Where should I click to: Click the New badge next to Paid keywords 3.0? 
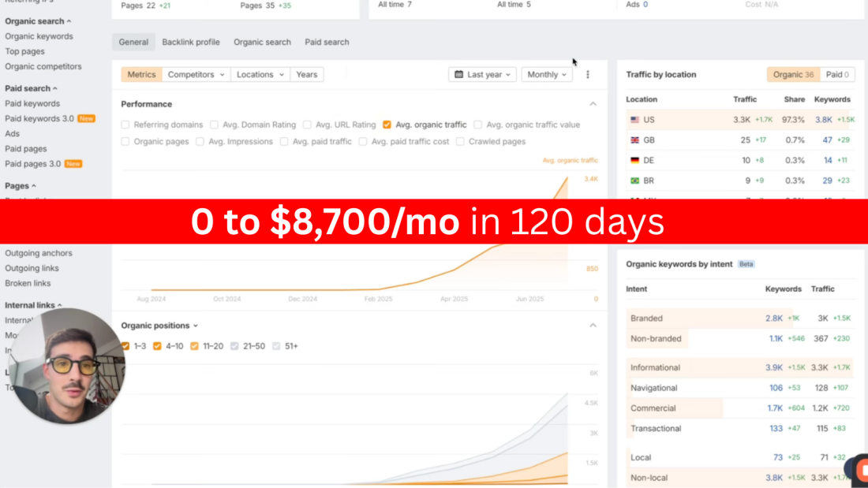pos(87,118)
